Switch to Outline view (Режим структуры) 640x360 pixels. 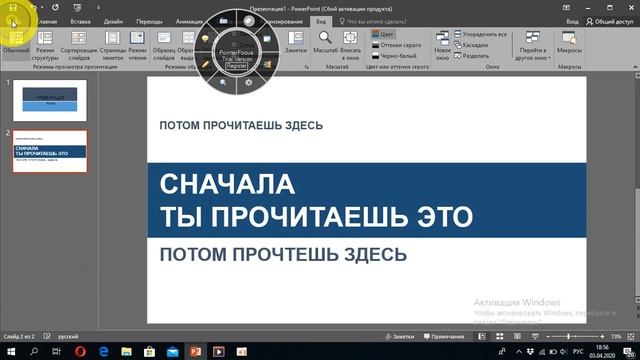45,46
